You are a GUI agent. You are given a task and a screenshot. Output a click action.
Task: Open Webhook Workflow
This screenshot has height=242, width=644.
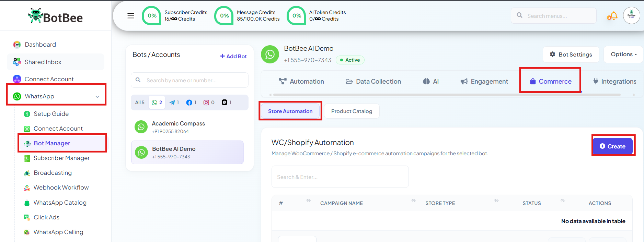click(61, 187)
